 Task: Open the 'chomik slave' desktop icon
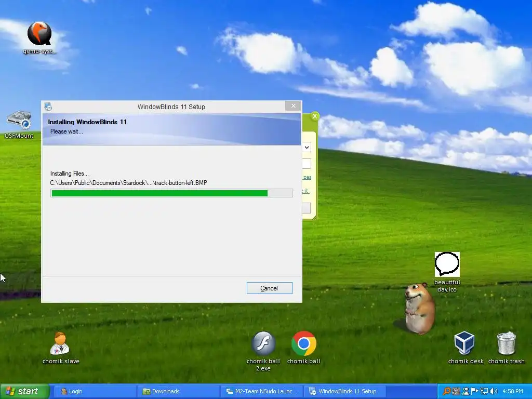[61, 348]
